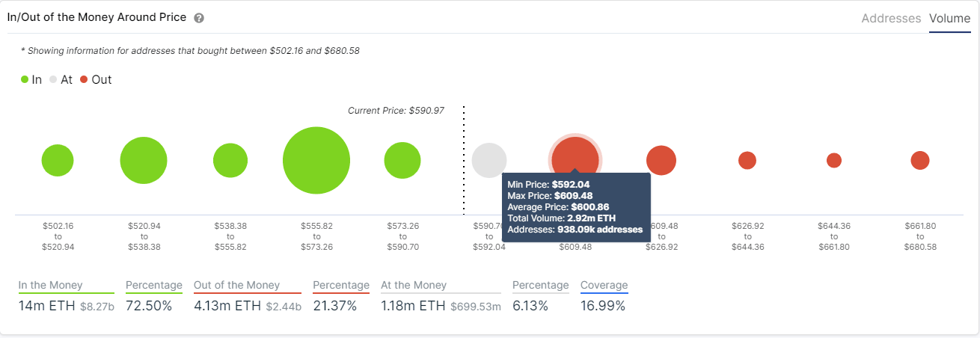Toggle the green In legend item
Image resolution: width=980 pixels, height=338 pixels.
click(31, 79)
